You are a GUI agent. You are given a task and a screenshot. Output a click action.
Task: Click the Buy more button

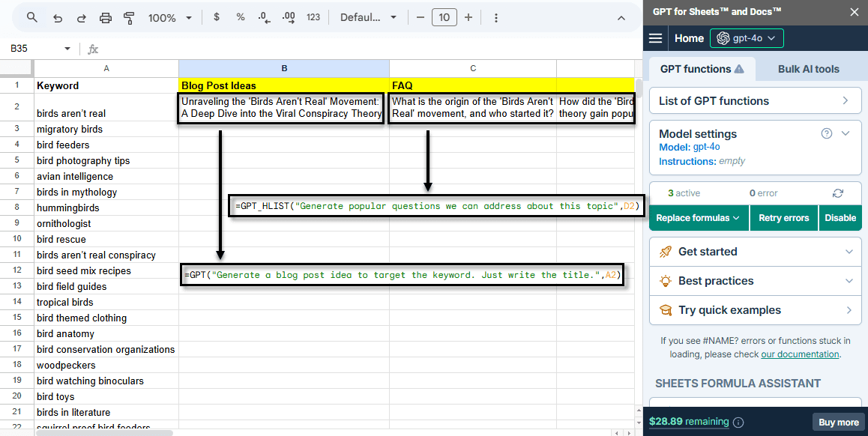click(839, 423)
